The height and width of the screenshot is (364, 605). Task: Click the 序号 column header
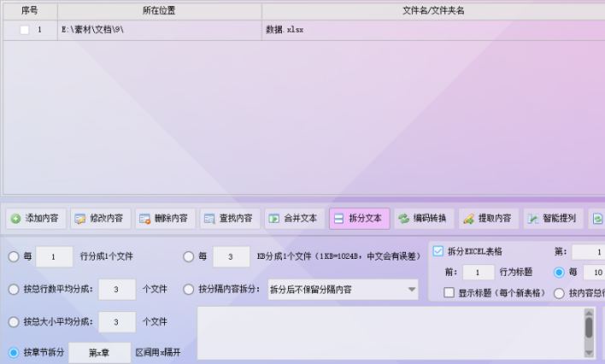(x=30, y=11)
